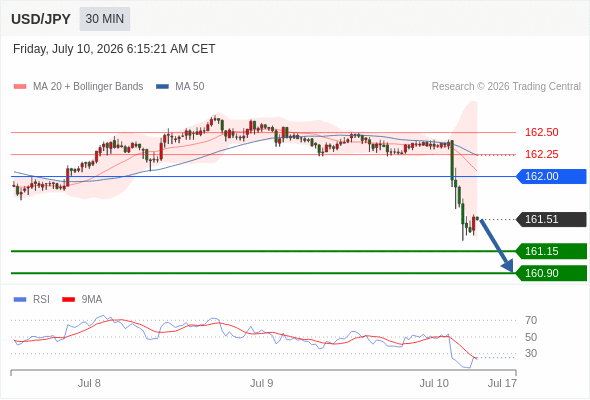
Task: Select the USD/JPY pair title
Action: click(x=41, y=19)
